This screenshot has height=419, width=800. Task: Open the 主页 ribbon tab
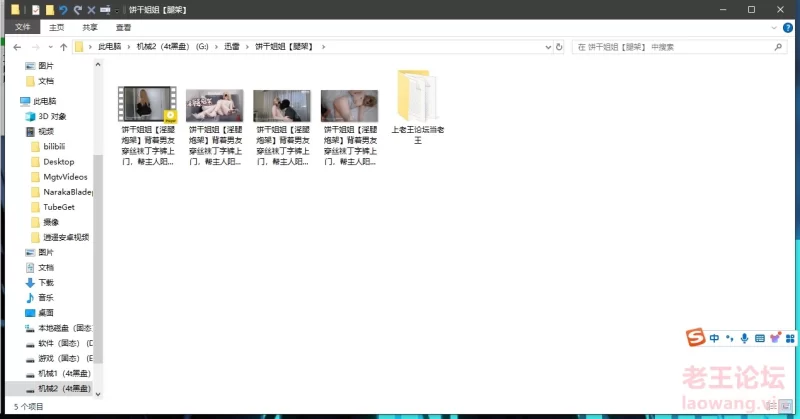click(x=57, y=28)
